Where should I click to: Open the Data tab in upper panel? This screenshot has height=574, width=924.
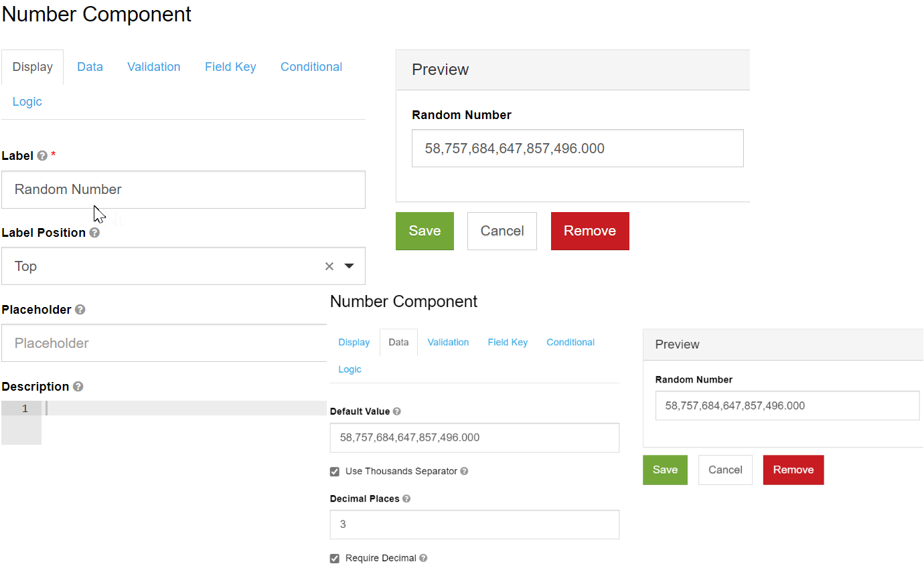pos(90,67)
